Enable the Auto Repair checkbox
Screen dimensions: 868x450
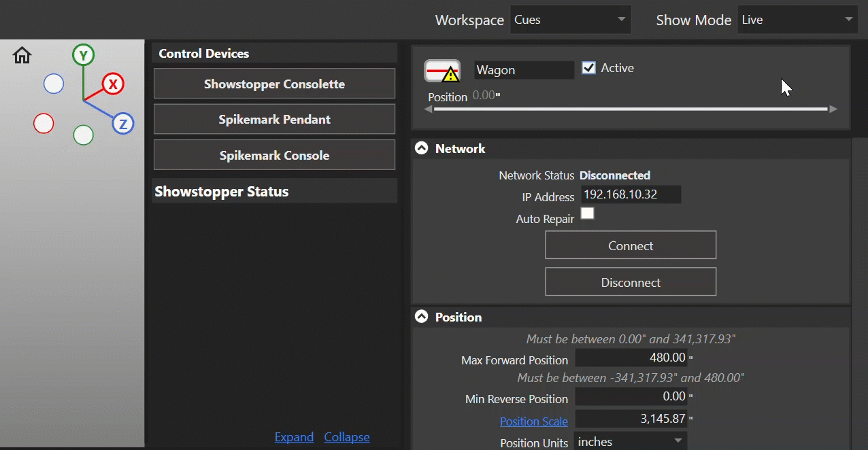coord(587,213)
